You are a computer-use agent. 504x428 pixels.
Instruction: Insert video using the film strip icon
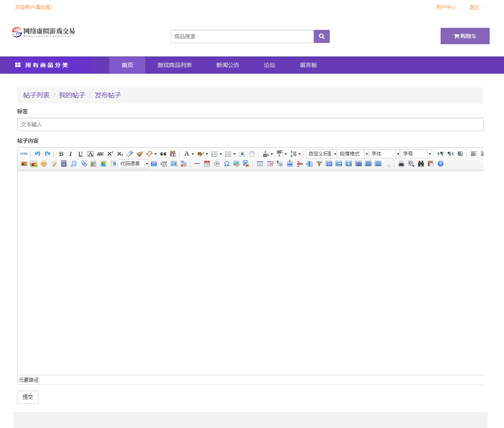point(64,164)
